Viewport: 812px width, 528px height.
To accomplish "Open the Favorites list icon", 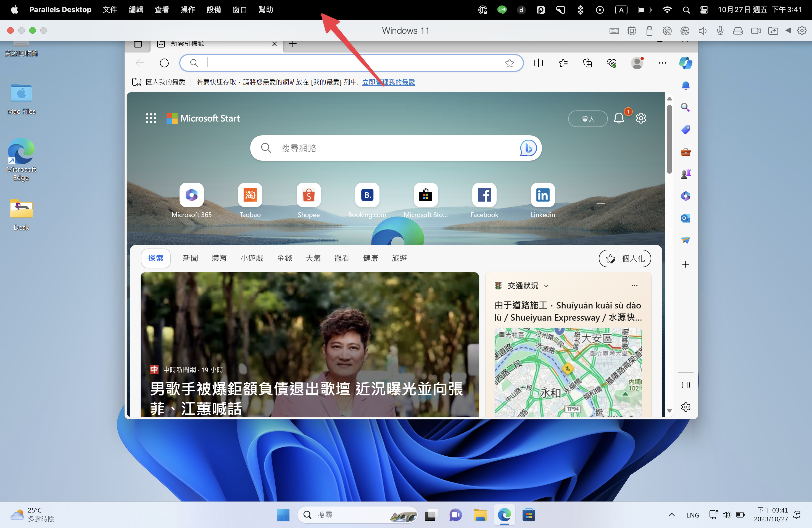I will pos(563,63).
